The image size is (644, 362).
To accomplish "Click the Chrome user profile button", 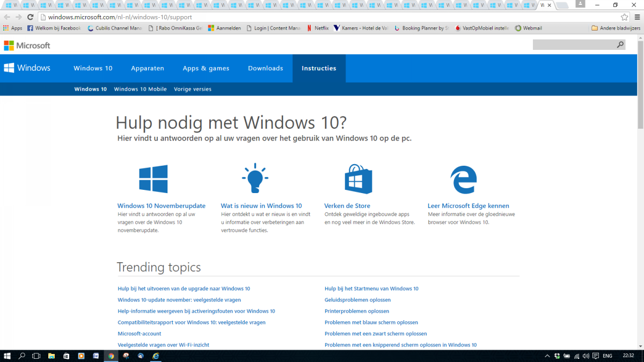I will [x=580, y=4].
